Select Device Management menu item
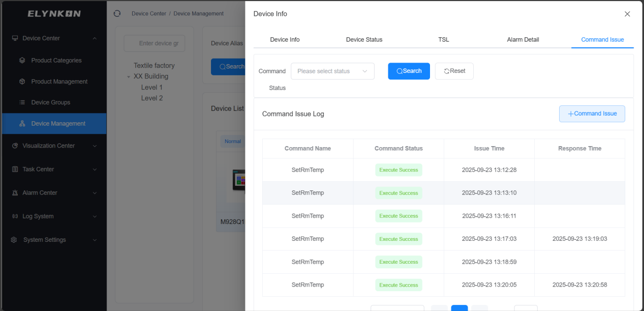This screenshot has width=644, height=311. 53,124
